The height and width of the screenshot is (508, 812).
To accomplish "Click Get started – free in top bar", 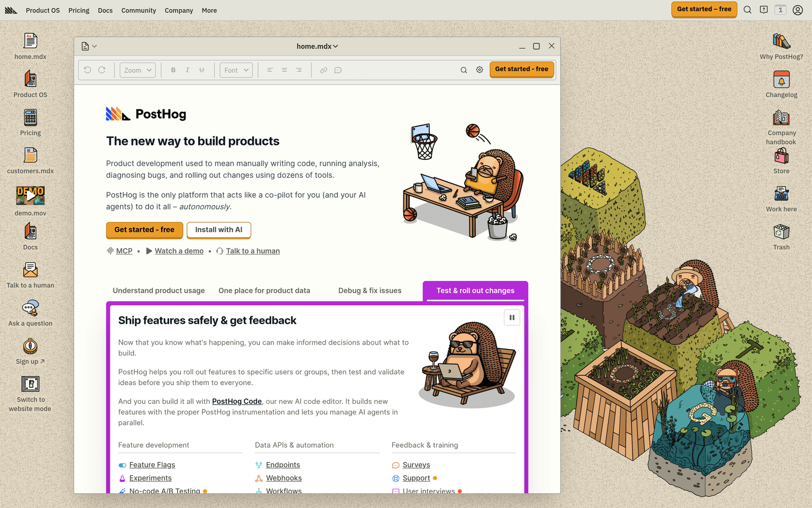I will coord(704,10).
